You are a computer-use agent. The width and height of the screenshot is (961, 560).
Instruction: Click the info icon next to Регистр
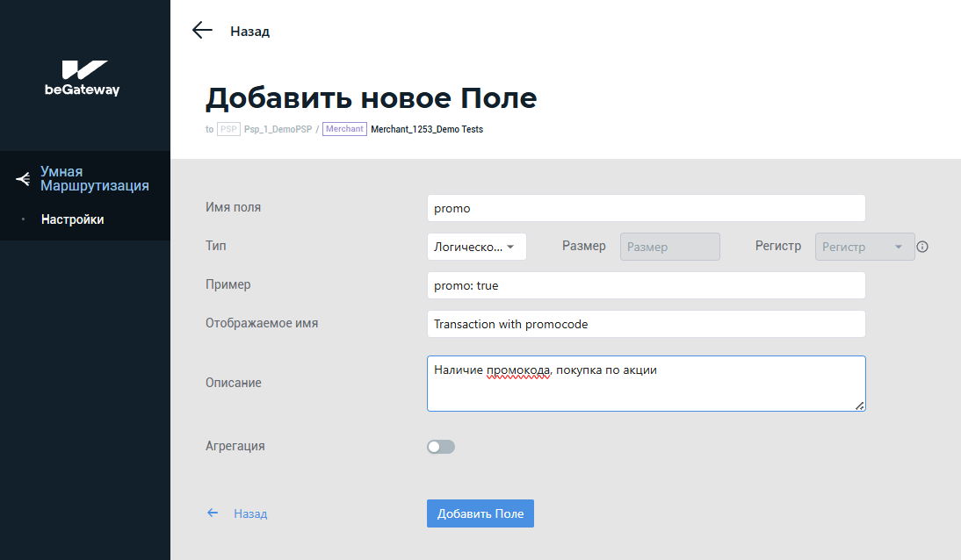922,247
